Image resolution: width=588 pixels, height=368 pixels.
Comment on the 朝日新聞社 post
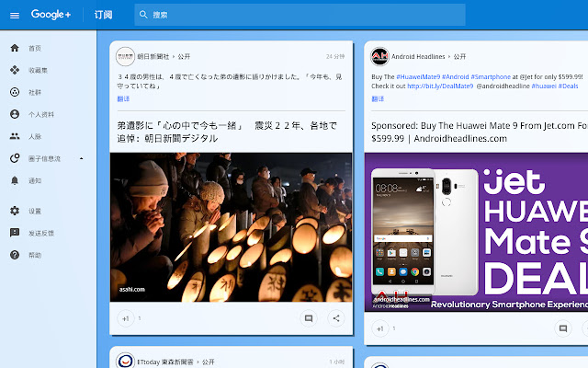point(309,318)
